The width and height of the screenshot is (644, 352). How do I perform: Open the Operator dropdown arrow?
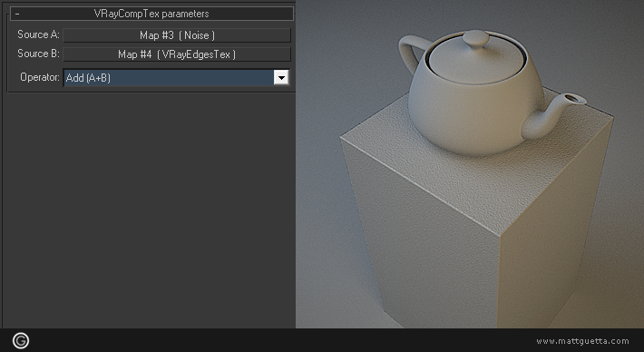(281, 77)
